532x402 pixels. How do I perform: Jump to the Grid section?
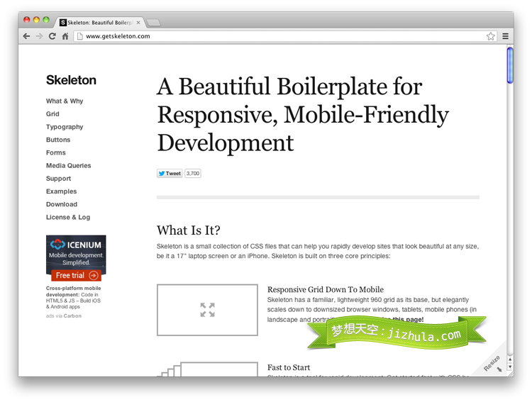click(52, 114)
